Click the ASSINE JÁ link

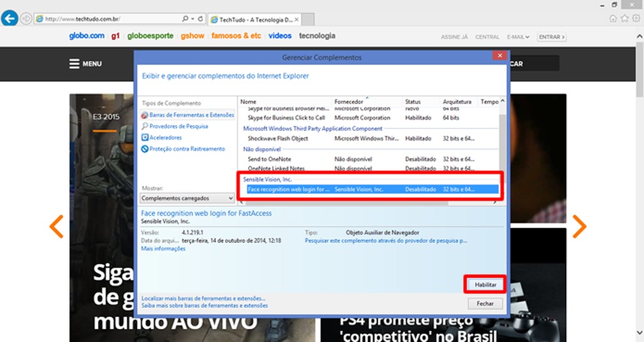pos(454,37)
